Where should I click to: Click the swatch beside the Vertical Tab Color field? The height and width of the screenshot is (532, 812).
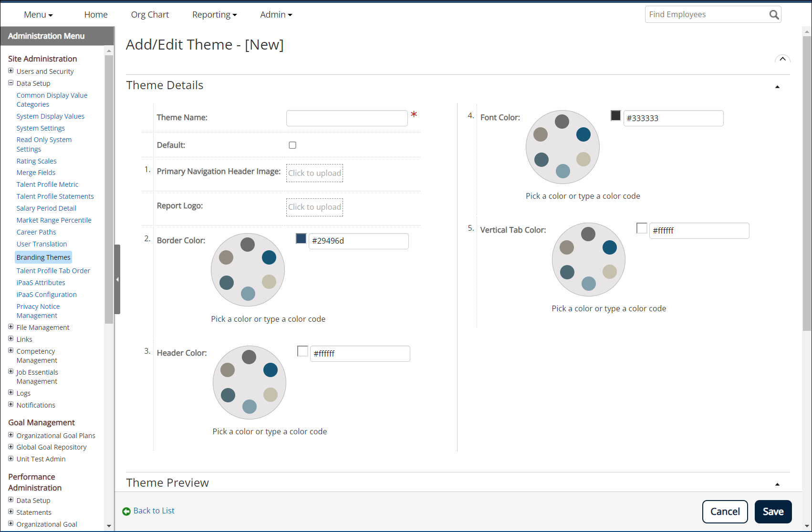point(642,228)
